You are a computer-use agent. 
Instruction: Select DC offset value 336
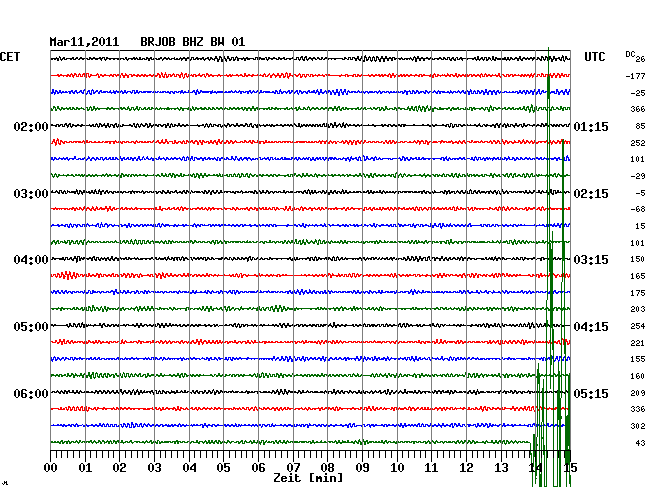tap(638, 409)
